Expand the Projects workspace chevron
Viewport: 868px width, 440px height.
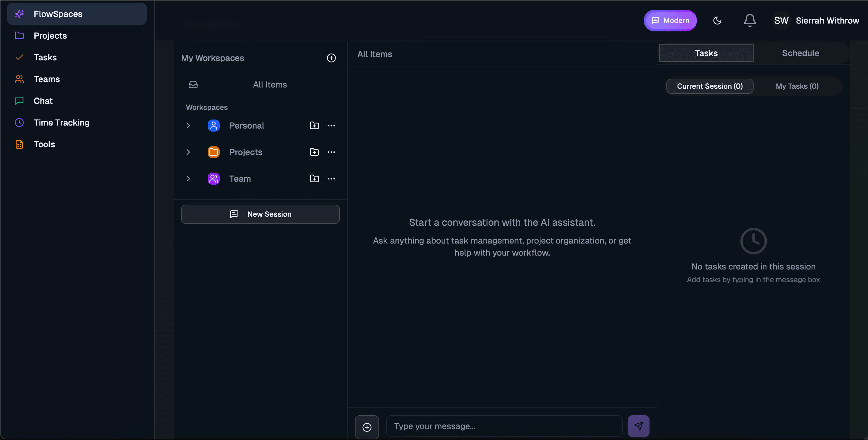tap(188, 152)
